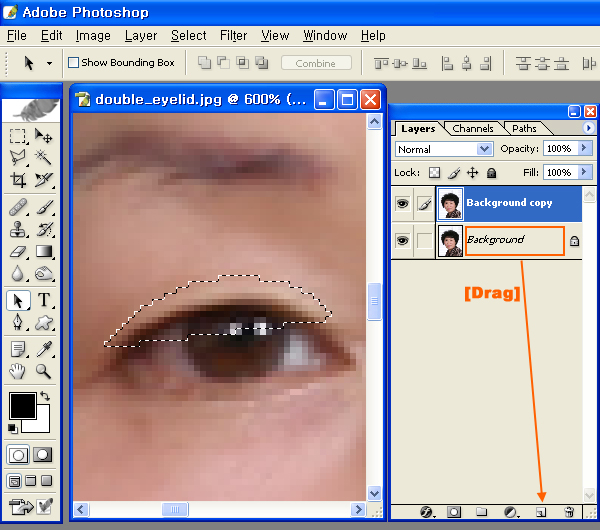This screenshot has width=600, height=530.
Task: Switch to the Paths tab
Action: click(x=524, y=129)
